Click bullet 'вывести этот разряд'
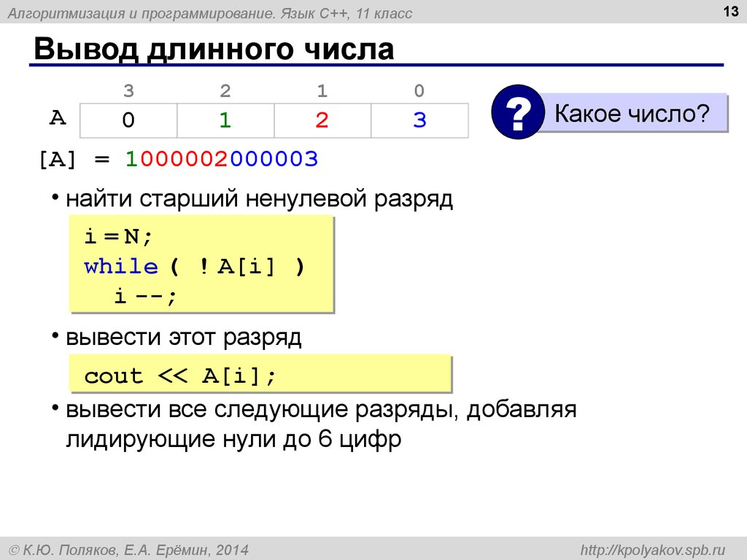Viewport: 747px width, 560px height. click(183, 338)
